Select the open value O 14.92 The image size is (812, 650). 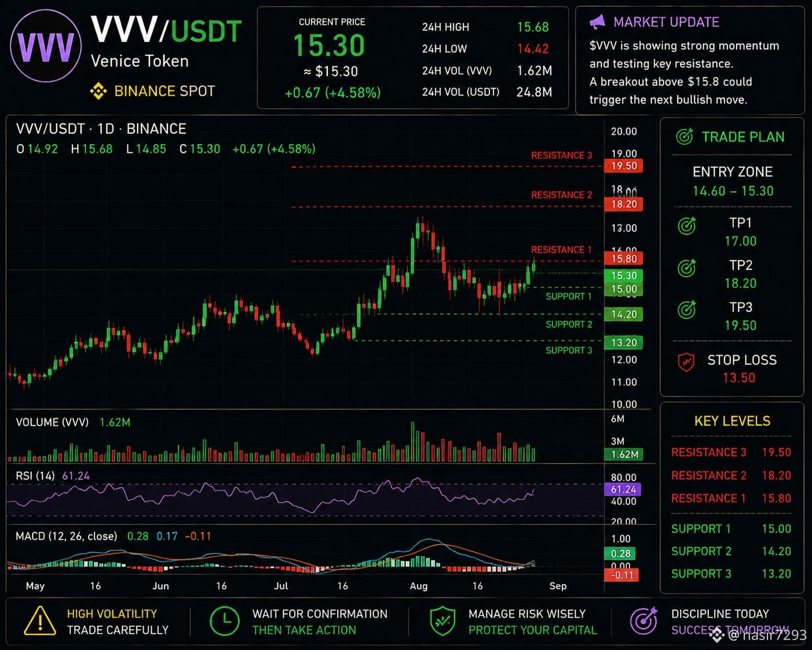[37, 149]
